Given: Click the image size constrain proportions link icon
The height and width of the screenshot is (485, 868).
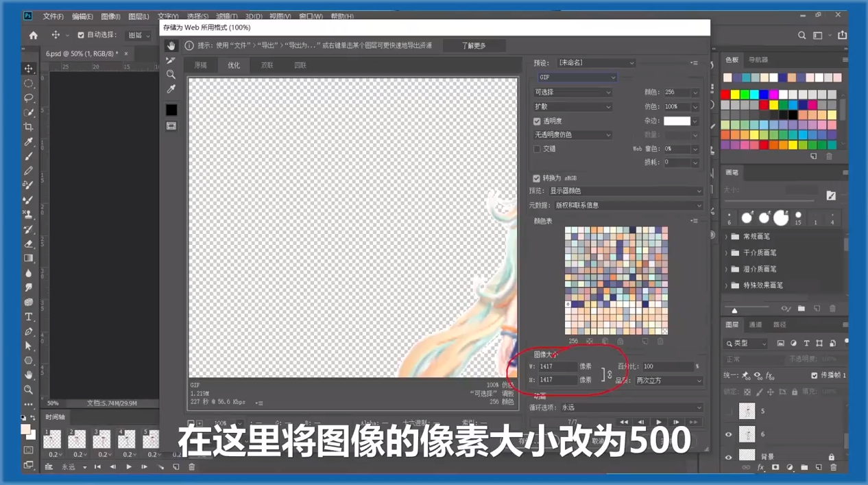Looking at the screenshot, I should (610, 374).
